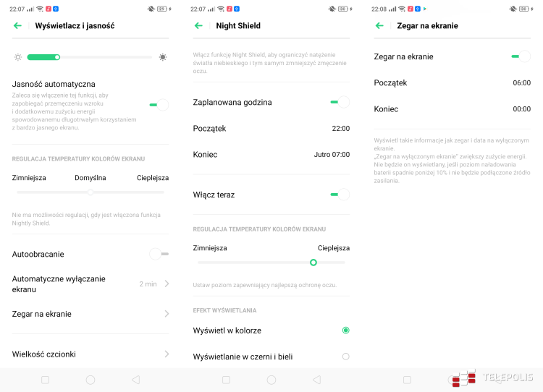Edit the clock Początek time 06:00
The height and width of the screenshot is (392, 543).
pyautogui.click(x=521, y=82)
